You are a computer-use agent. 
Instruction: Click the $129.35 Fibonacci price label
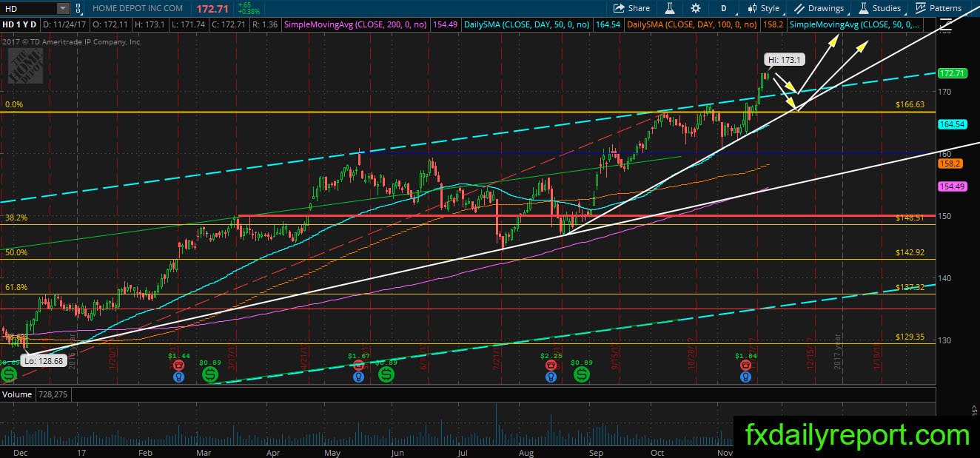(x=910, y=337)
